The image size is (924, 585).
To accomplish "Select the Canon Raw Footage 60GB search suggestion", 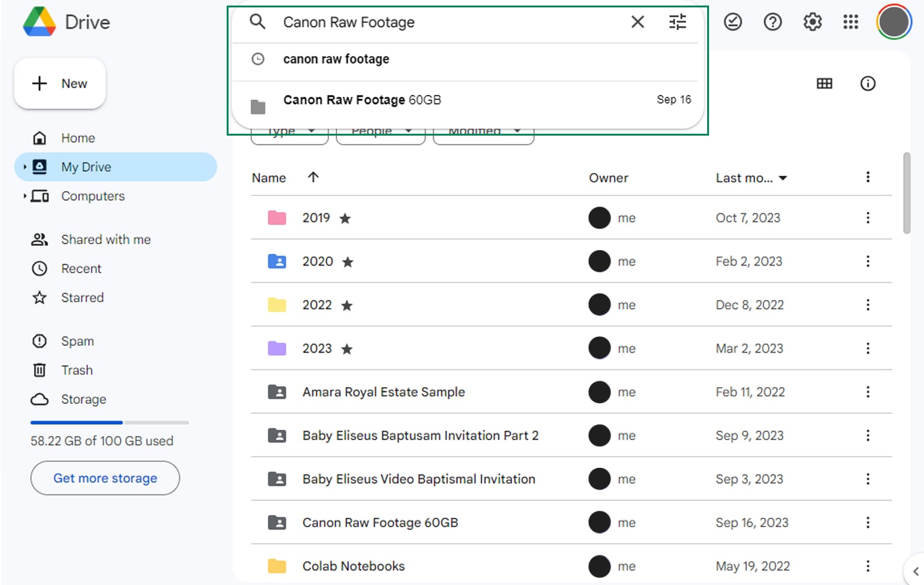I will coord(362,99).
